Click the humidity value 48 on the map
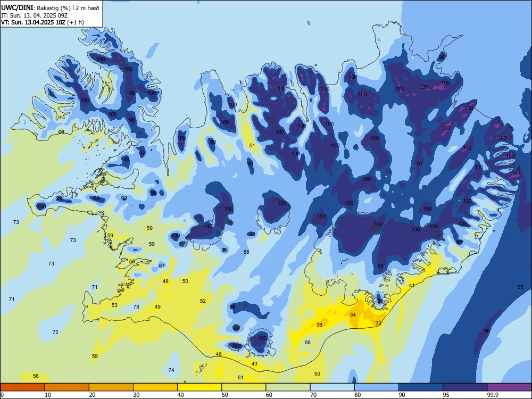This screenshot has width=532, height=399. tap(165, 281)
